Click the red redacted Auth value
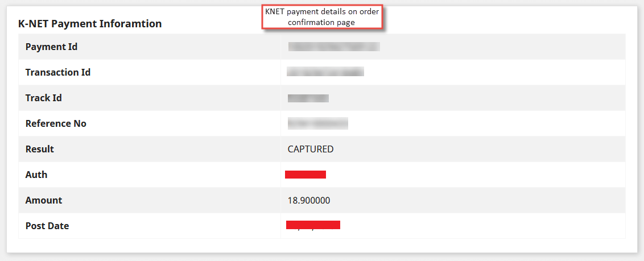The image size is (644, 261). pos(306,175)
